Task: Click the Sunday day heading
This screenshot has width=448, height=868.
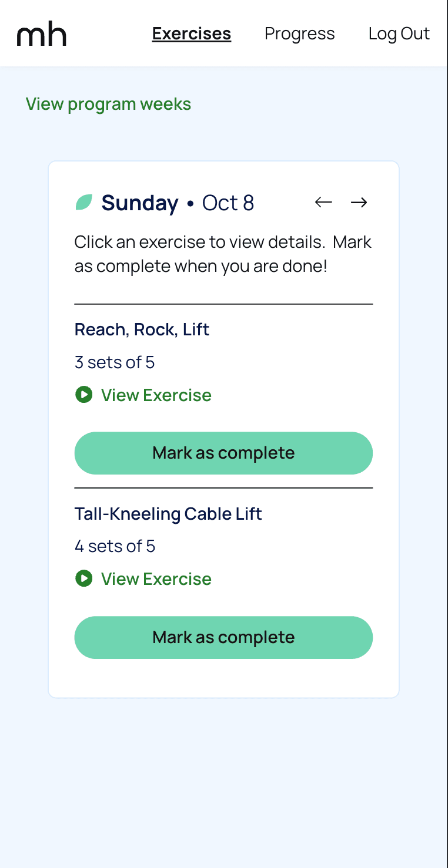Action: pyautogui.click(x=140, y=203)
